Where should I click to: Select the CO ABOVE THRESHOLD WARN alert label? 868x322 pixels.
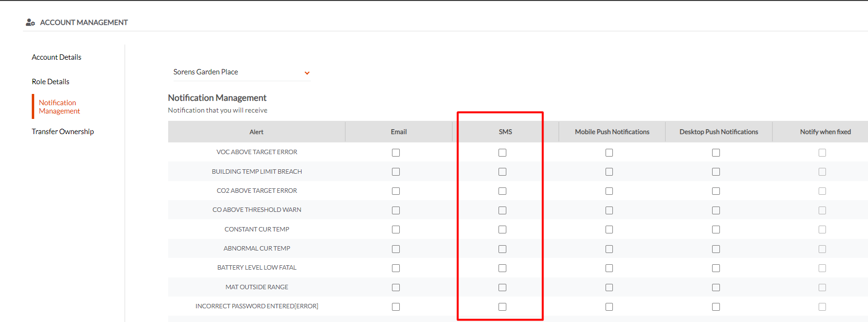point(257,210)
